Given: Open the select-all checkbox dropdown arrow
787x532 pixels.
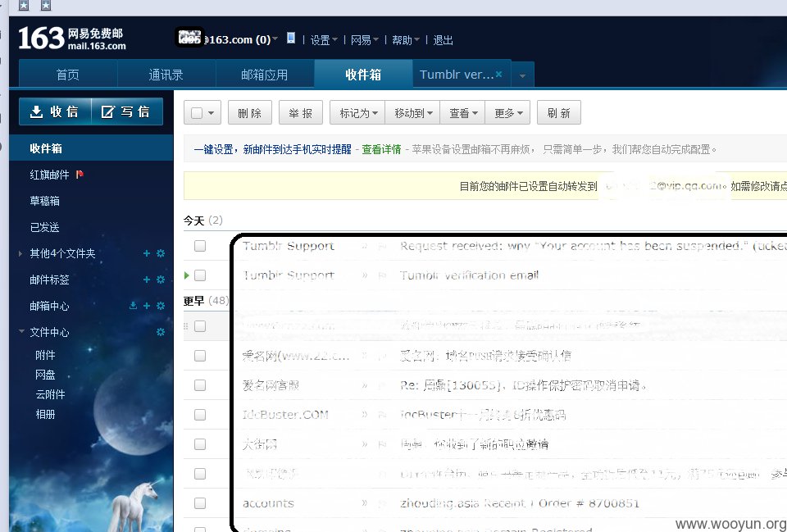Looking at the screenshot, I should [x=211, y=113].
